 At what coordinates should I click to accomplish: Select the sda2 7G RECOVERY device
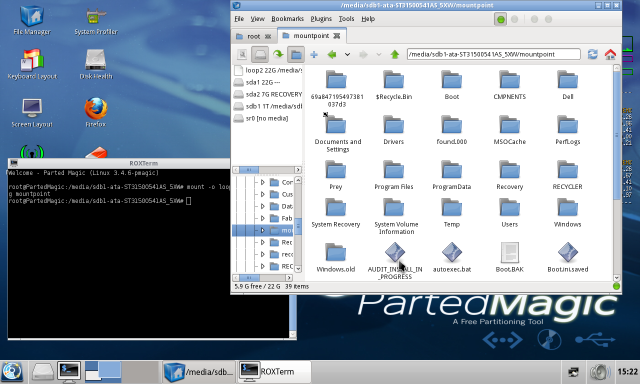tap(268, 94)
